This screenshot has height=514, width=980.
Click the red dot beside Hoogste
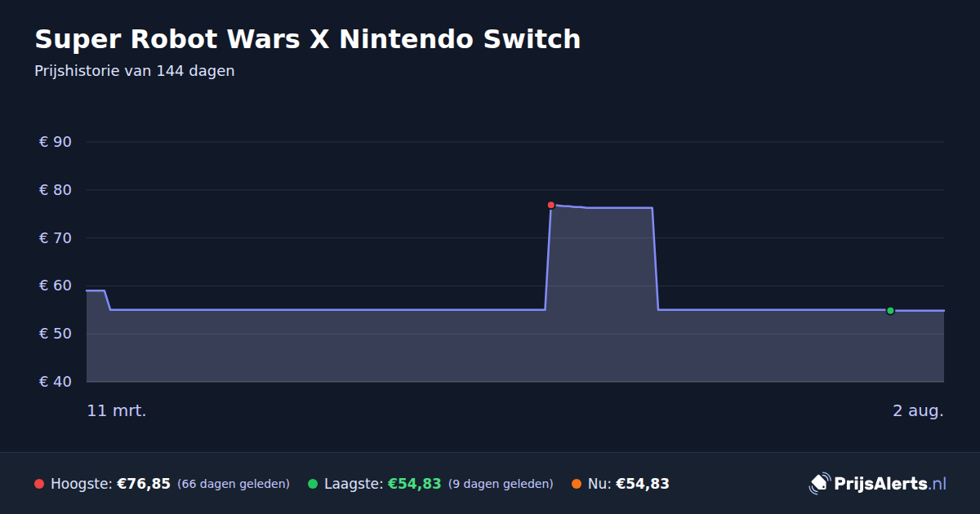tap(39, 484)
